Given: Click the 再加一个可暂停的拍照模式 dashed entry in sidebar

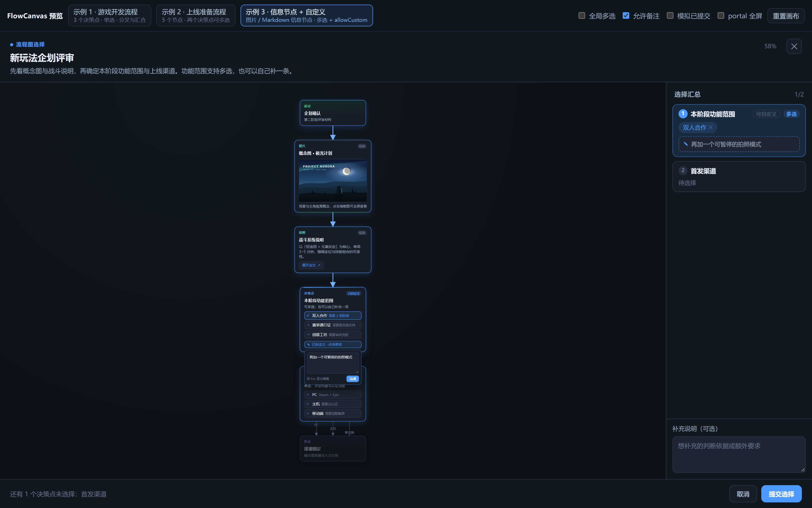Looking at the screenshot, I should coord(739,144).
